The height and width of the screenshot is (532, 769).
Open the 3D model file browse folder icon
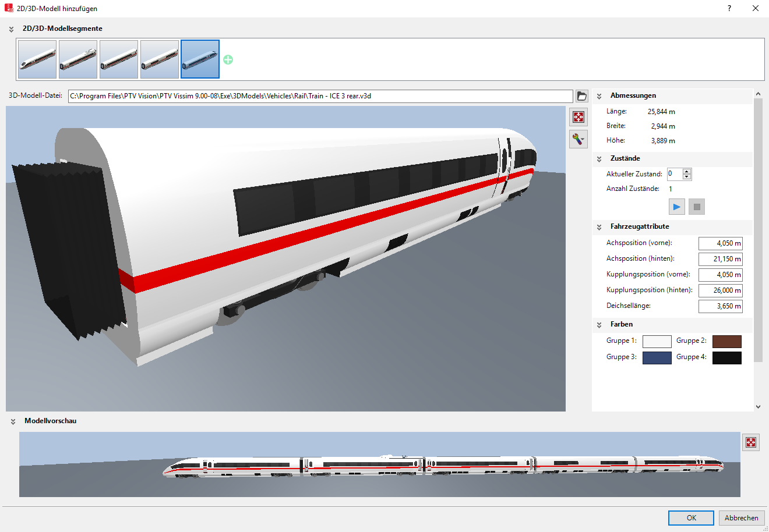(581, 96)
